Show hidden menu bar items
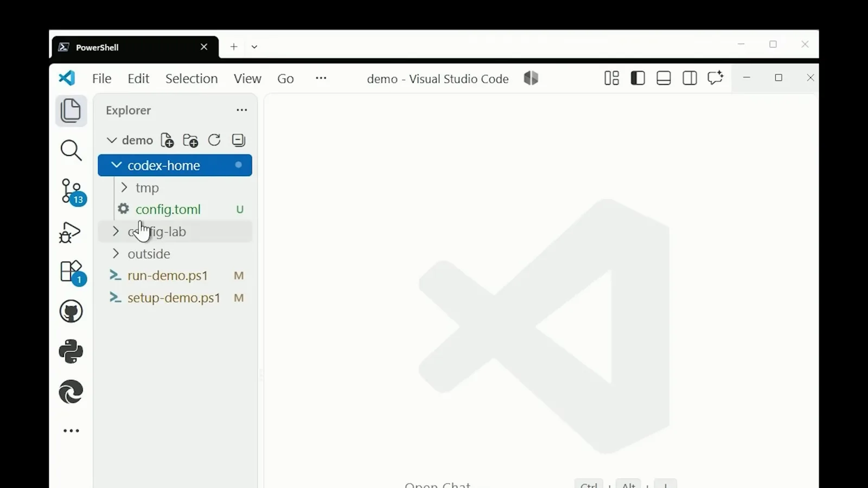 pyautogui.click(x=321, y=79)
